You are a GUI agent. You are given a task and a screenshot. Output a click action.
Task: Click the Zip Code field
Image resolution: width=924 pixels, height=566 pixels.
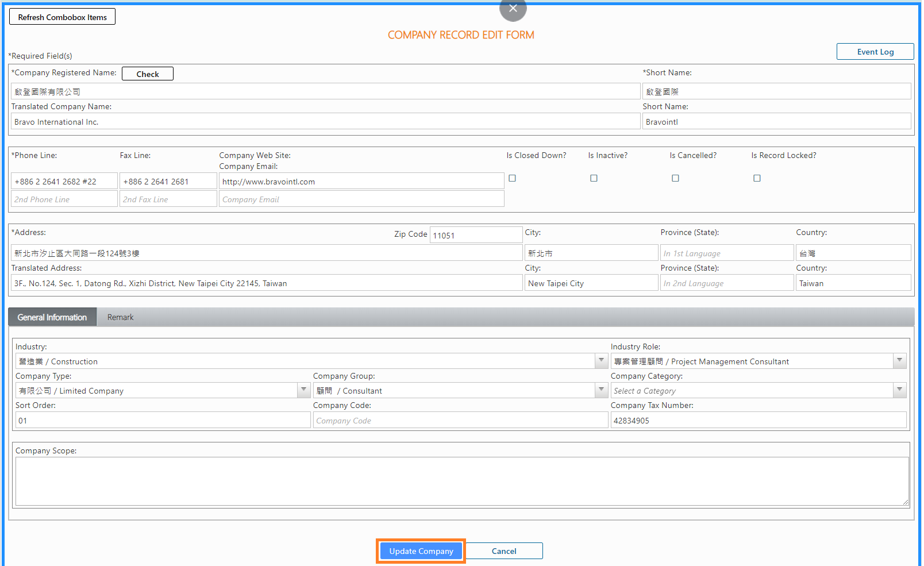click(x=475, y=235)
